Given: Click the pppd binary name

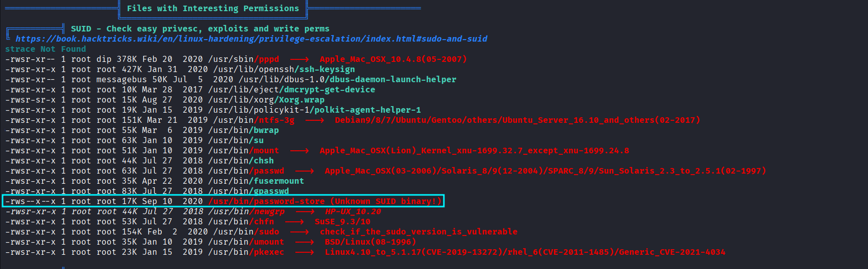Looking at the screenshot, I should coord(269,59).
